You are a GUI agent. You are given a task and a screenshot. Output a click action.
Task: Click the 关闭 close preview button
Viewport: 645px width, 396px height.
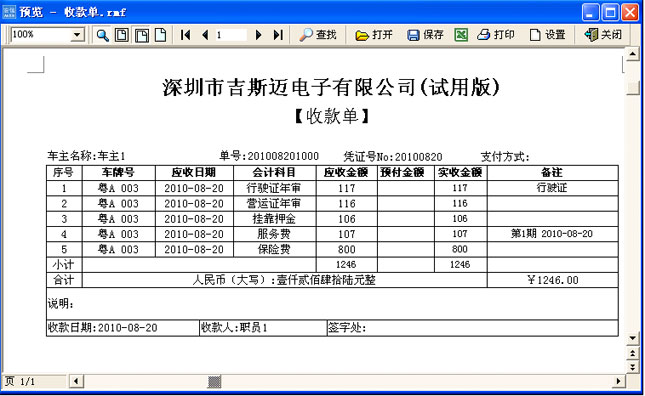click(603, 35)
